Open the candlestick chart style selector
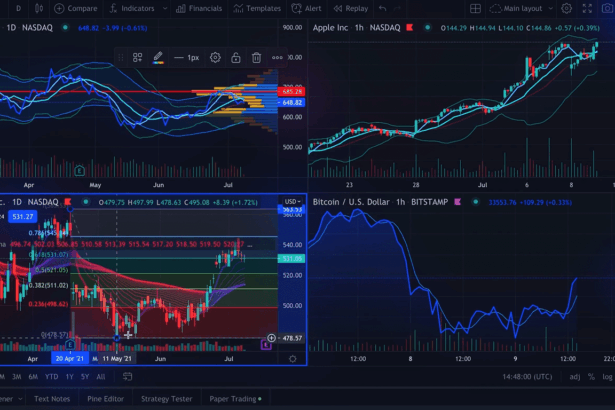 pyautogui.click(x=39, y=8)
